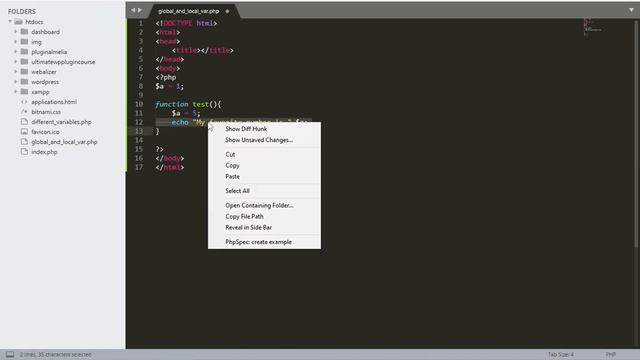Click the editor vertical scrollbar
Viewport: 640px width, 360px height.
pos(637,133)
